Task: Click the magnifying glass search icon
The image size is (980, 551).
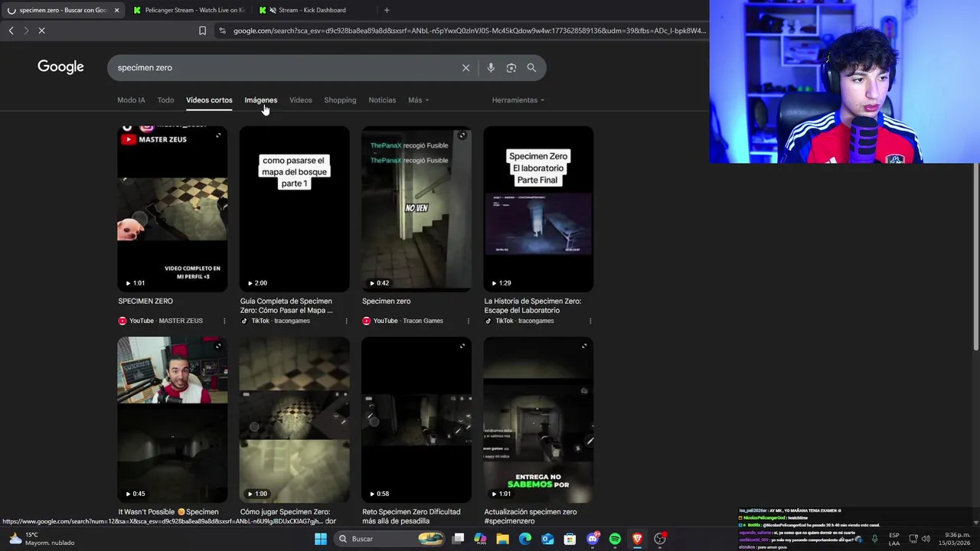Action: [531, 67]
